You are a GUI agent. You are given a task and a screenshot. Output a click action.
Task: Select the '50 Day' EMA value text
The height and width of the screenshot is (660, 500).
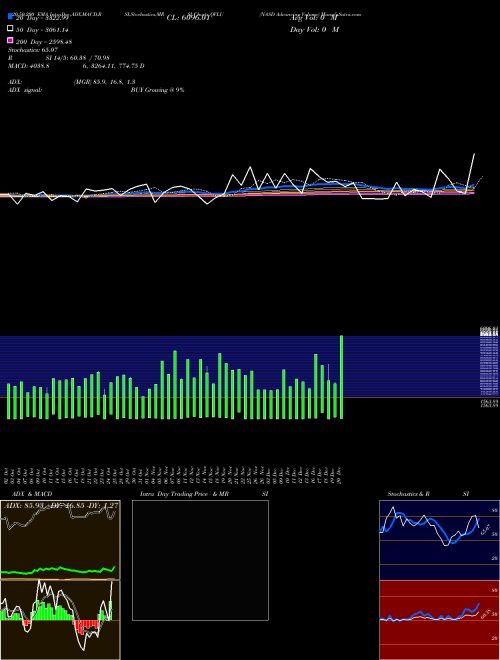coord(42,30)
